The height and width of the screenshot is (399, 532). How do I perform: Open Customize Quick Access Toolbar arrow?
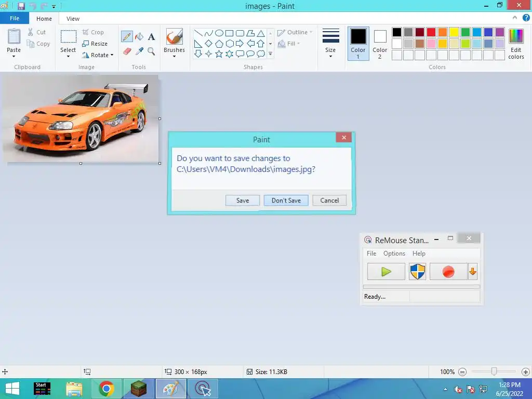click(54, 6)
